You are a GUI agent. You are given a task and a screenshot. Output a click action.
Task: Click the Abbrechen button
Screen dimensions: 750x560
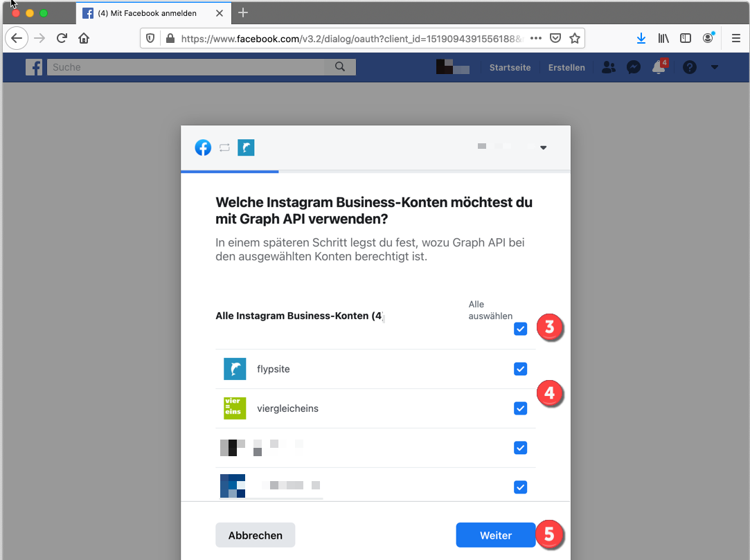(x=256, y=535)
